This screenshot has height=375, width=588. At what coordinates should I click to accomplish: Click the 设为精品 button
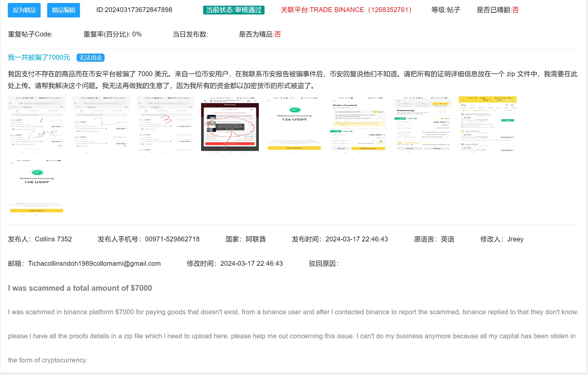tap(24, 10)
